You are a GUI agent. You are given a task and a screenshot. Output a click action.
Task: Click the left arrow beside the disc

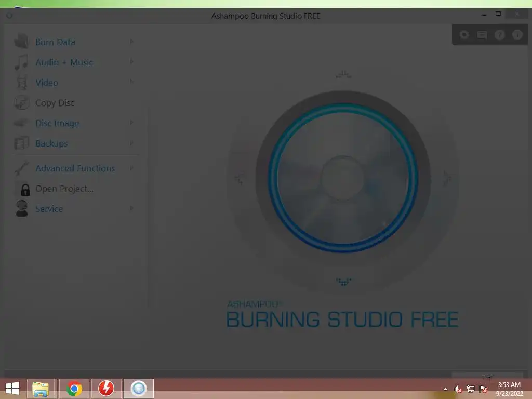point(239,179)
